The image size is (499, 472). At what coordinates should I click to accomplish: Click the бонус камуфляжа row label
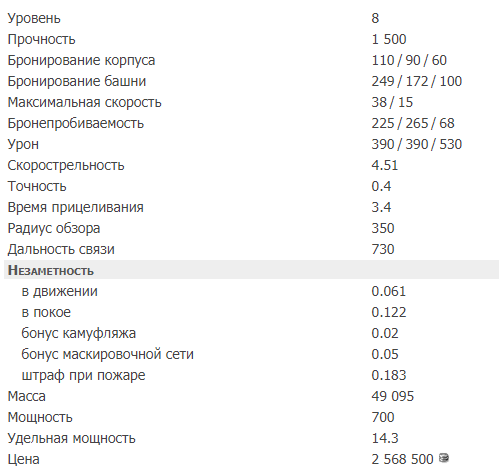coord(79,333)
